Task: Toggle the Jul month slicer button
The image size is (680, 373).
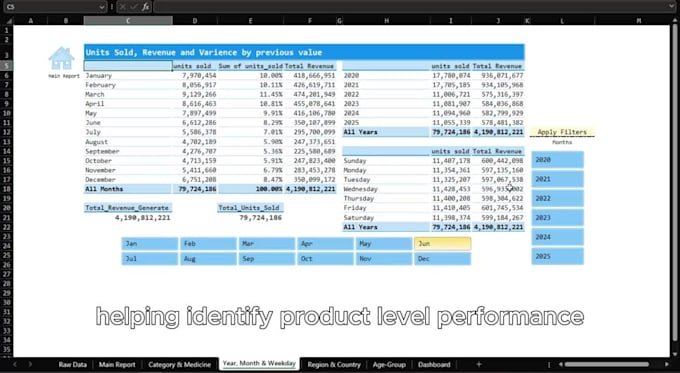Action: click(150, 259)
